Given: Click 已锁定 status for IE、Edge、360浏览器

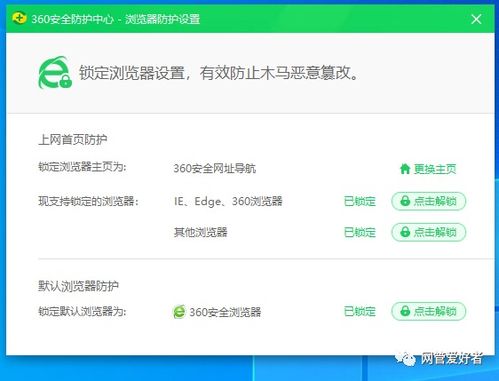Looking at the screenshot, I should pos(360,201).
